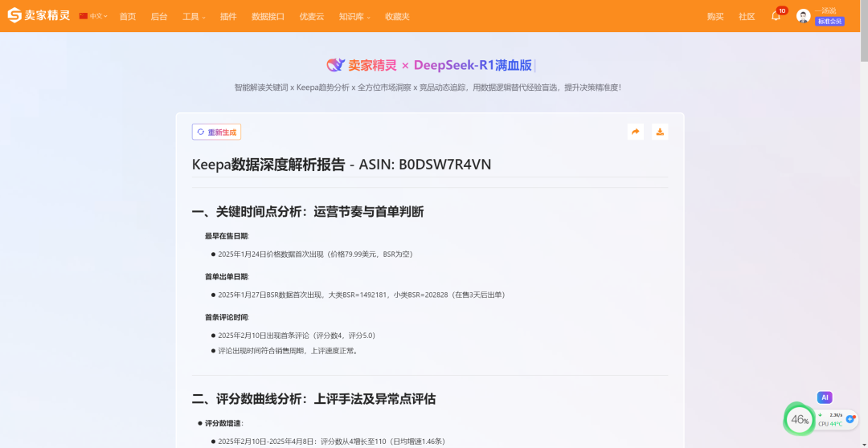This screenshot has width=868, height=448.
Task: Click the line about 2025年1月24日价格数据首次出现
Action: click(x=316, y=255)
